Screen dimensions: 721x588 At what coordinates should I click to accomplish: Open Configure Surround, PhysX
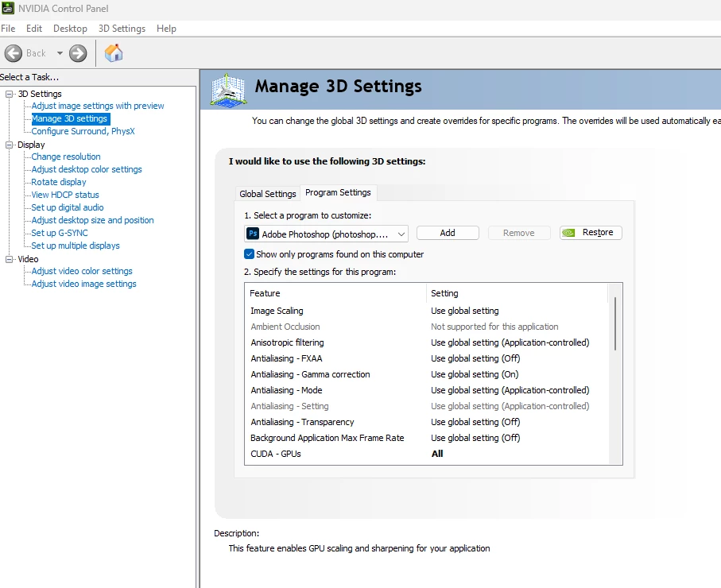click(83, 131)
